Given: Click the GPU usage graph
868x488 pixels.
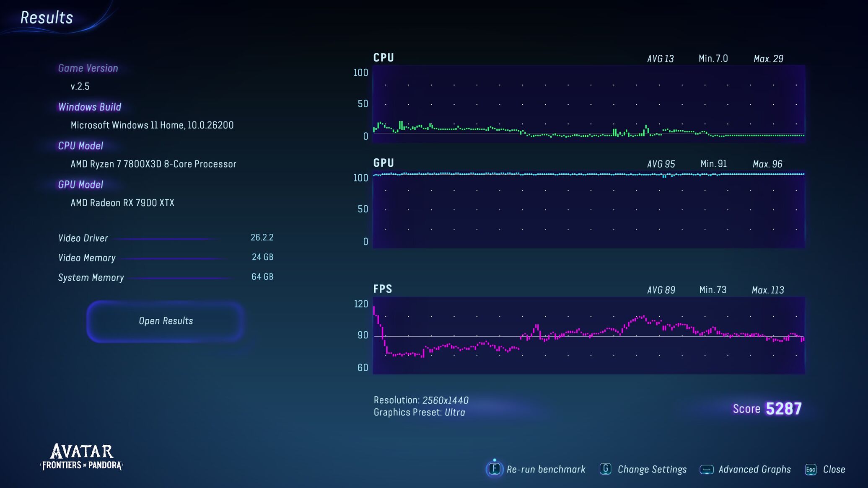Looking at the screenshot, I should tap(588, 209).
